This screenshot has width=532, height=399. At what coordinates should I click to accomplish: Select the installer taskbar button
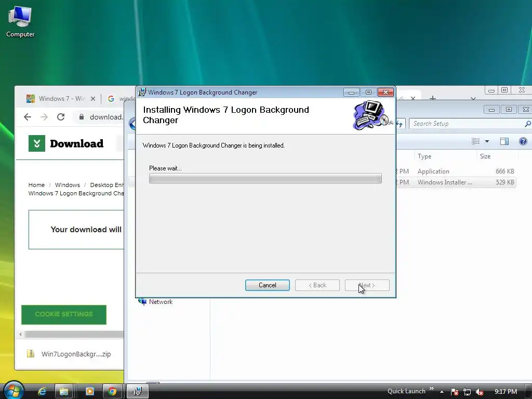pos(137,391)
